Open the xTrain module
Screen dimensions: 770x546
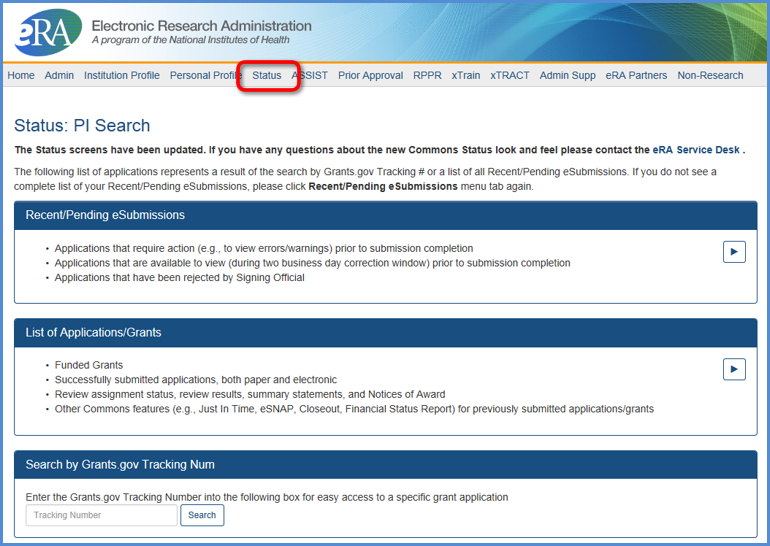[466, 75]
